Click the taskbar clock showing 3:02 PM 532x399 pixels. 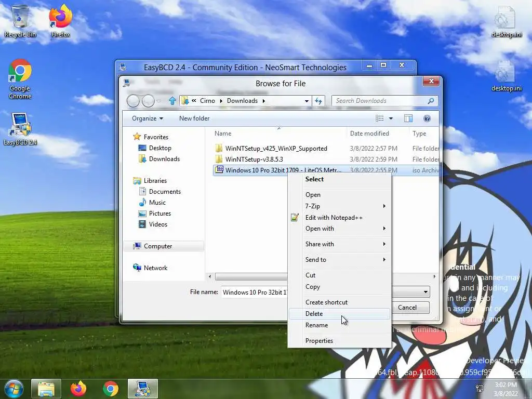click(x=506, y=389)
